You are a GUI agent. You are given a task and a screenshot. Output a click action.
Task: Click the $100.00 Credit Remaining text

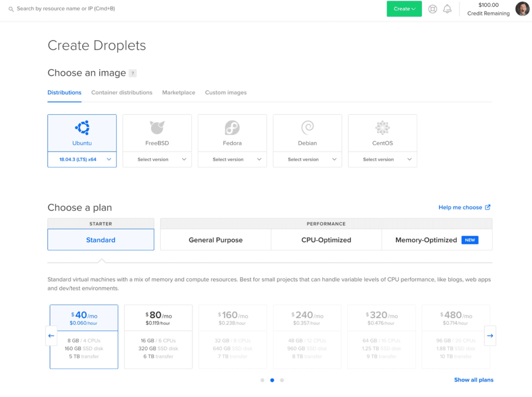[x=488, y=9]
